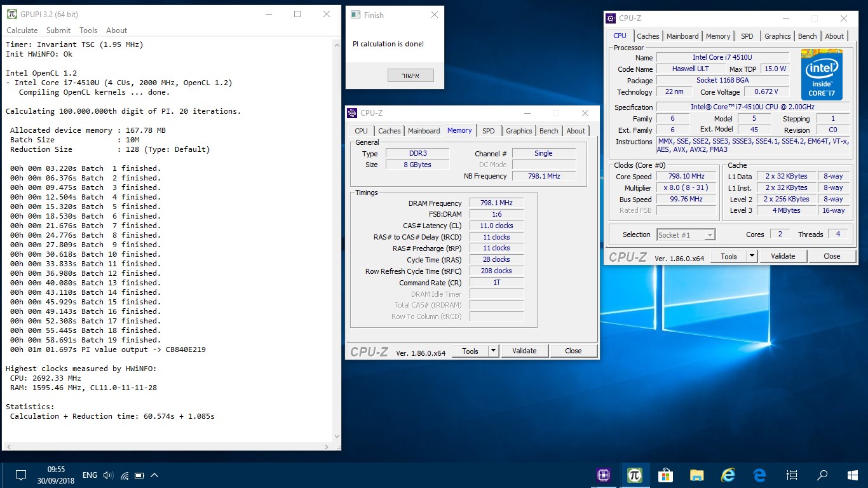Click Close button in Memory CPU-Z window

click(x=573, y=351)
